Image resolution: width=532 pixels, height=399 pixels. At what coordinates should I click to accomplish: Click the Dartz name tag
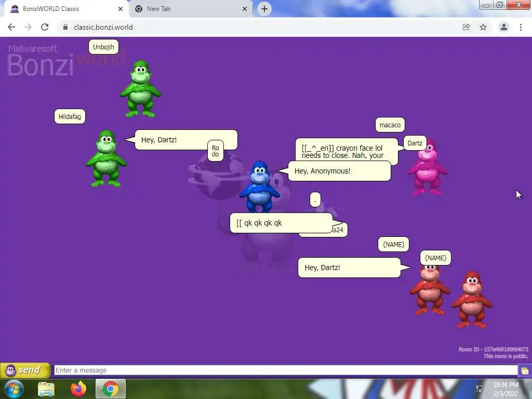(415, 143)
